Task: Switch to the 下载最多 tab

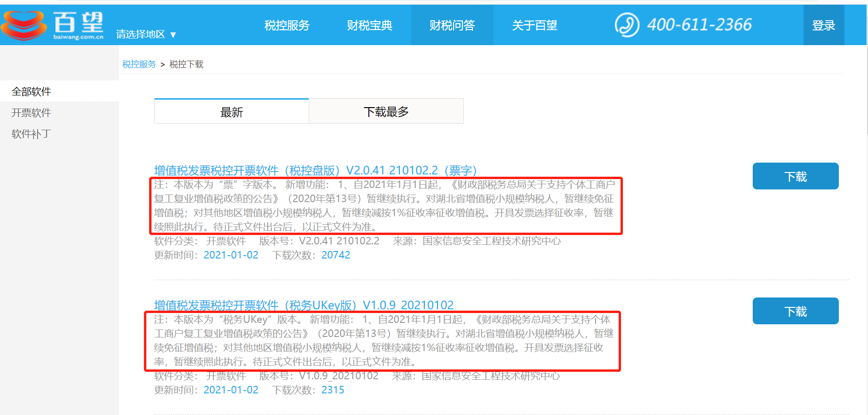Action: point(386,112)
